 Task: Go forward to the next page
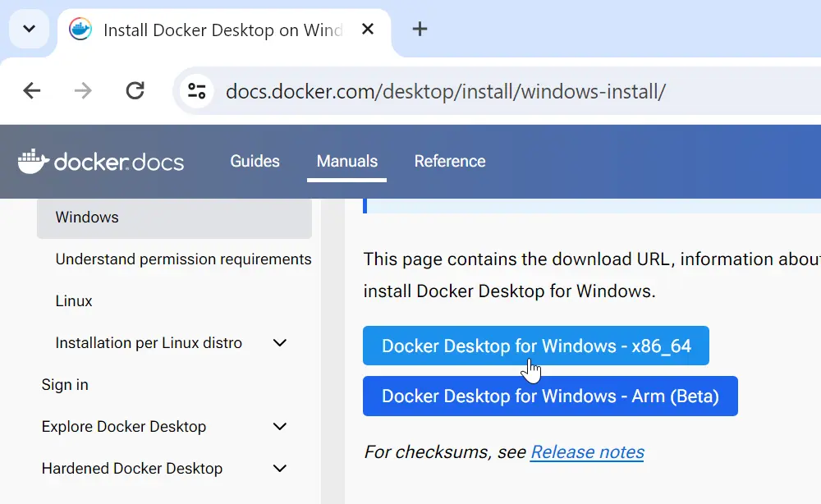pos(83,90)
